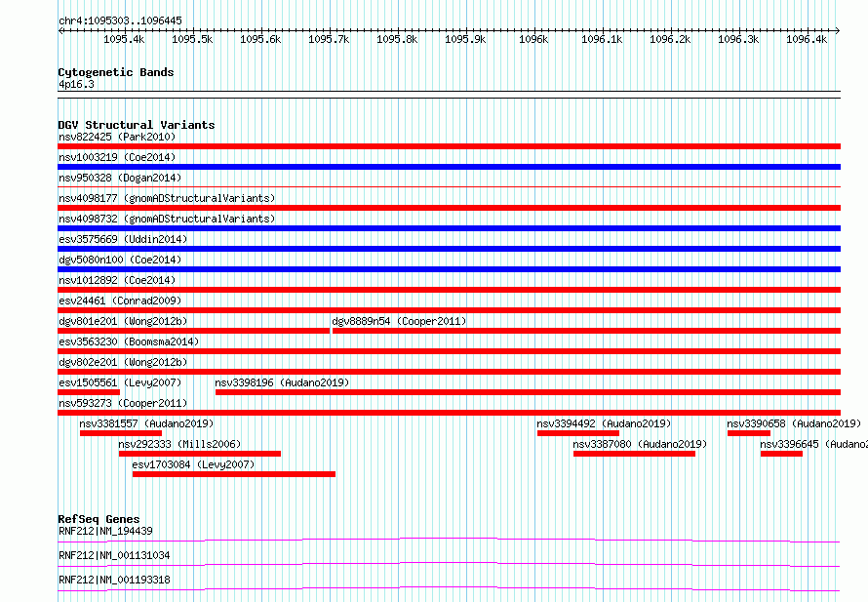Screen dimensions: 868x602
Task: Click the red bar under nsv3394492
Action: tap(578, 433)
